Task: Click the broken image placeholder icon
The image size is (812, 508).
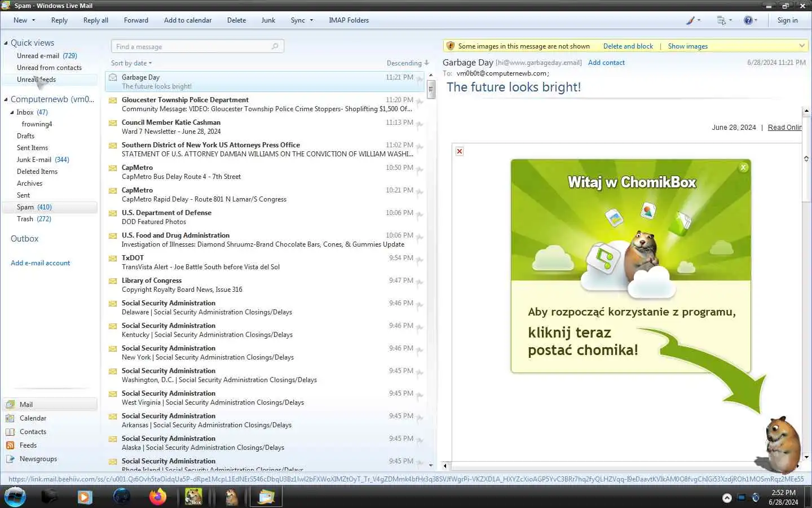Action: click(460, 151)
